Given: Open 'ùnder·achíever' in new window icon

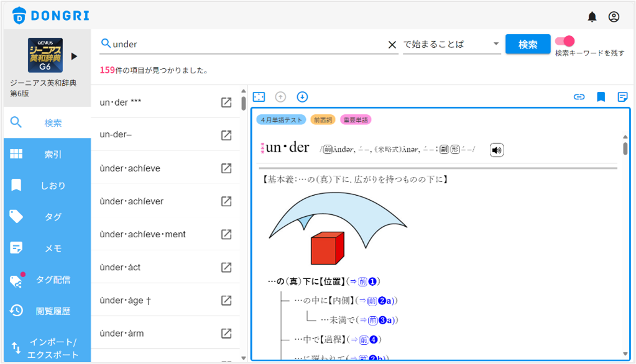Looking at the screenshot, I should click(x=226, y=201).
